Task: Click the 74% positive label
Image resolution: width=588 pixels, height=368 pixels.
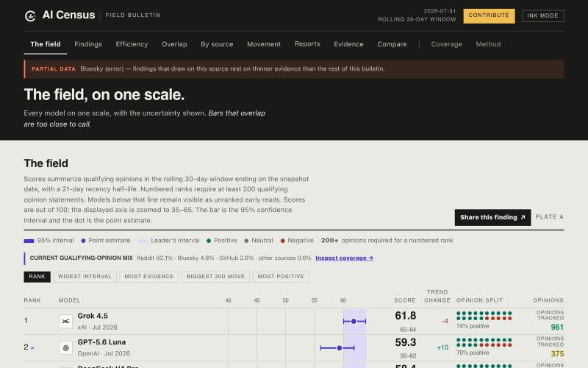Action: [473, 326]
